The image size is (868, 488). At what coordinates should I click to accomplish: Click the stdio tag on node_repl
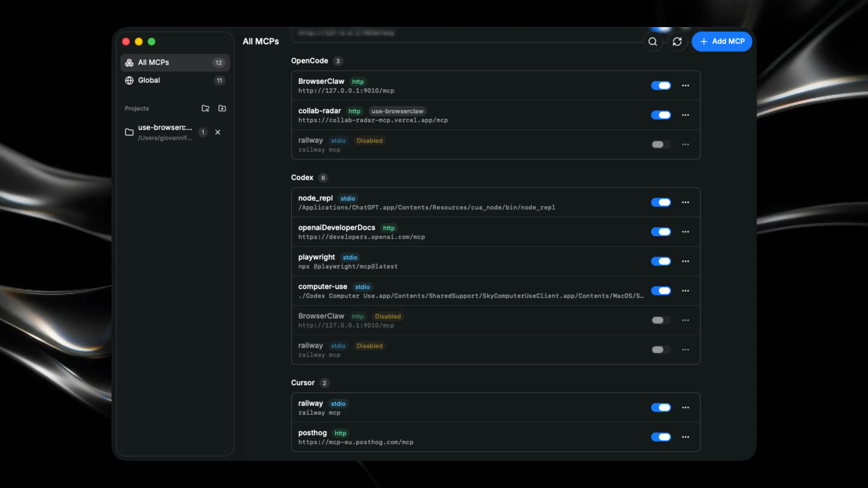point(347,199)
